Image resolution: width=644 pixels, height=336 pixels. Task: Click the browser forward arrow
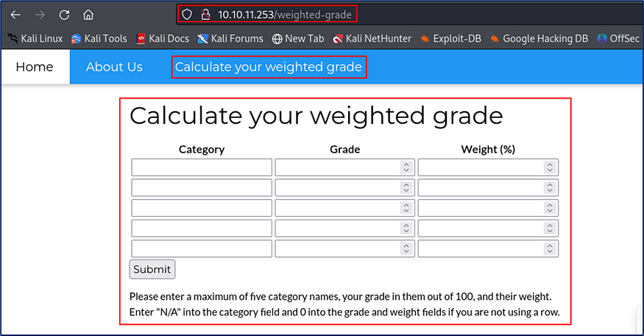click(40, 15)
